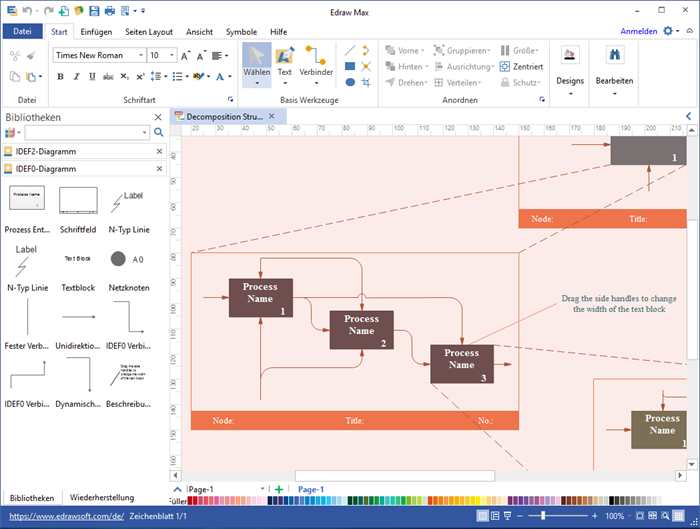Toggle italic text style
This screenshot has height=529, width=700.
tap(76, 76)
